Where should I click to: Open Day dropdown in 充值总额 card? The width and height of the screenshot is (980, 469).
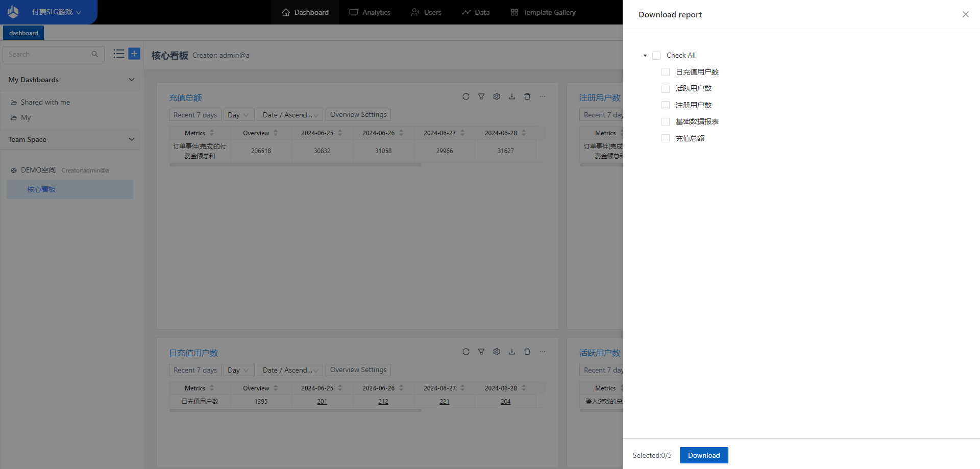[238, 115]
